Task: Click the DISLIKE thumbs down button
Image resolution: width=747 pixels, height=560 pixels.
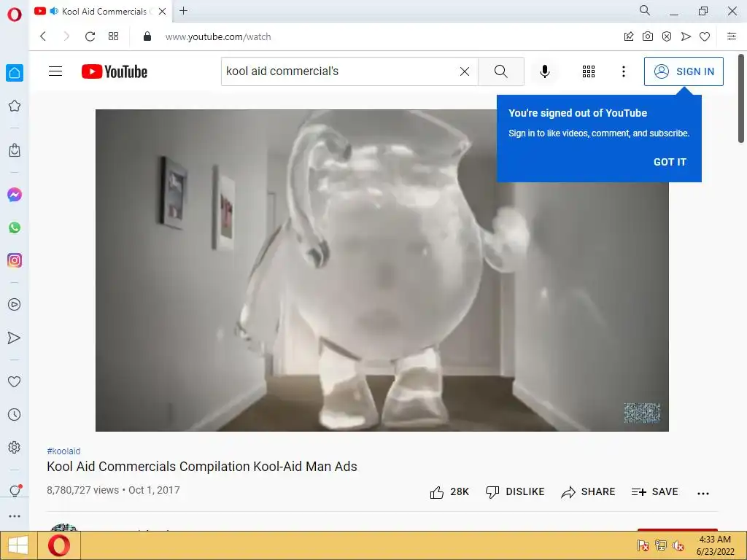Action: tap(515, 492)
